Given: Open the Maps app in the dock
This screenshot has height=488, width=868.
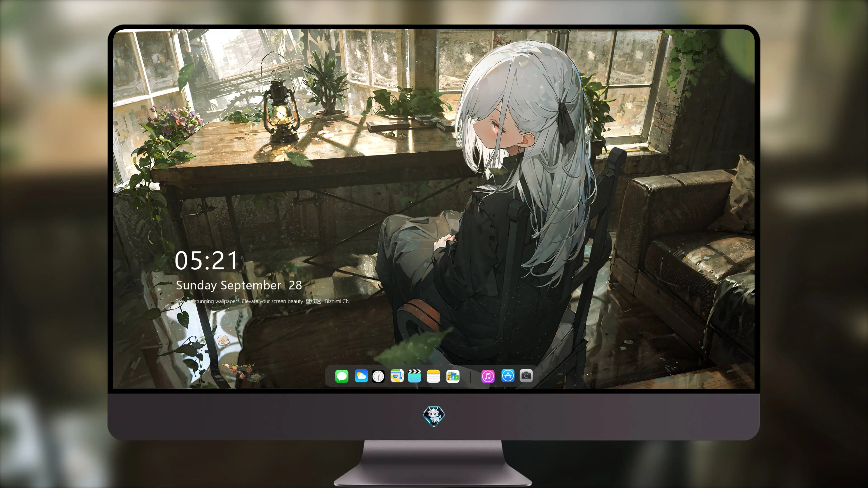Looking at the screenshot, I should (x=397, y=376).
